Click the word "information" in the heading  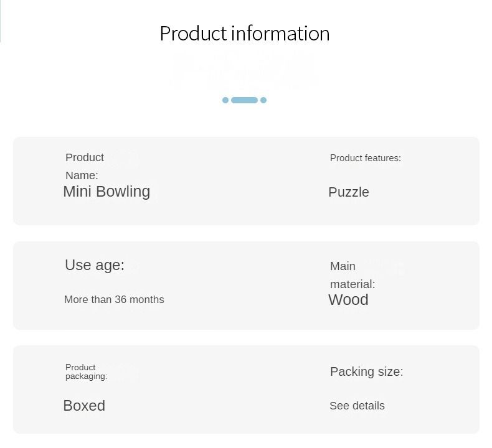[280, 33]
